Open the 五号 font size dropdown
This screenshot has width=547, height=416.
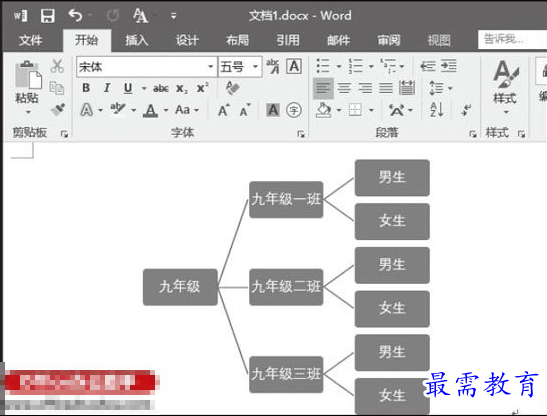click(255, 66)
